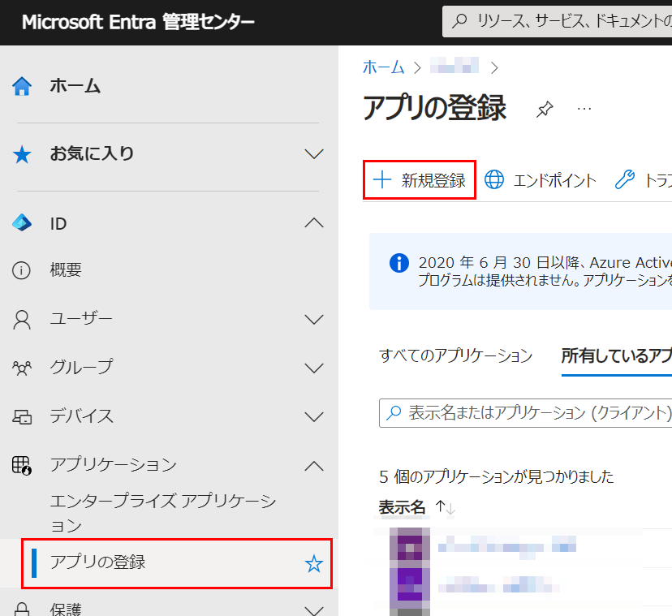Open the second application purple thumbnail
The height and width of the screenshot is (616, 672).
tap(409, 585)
